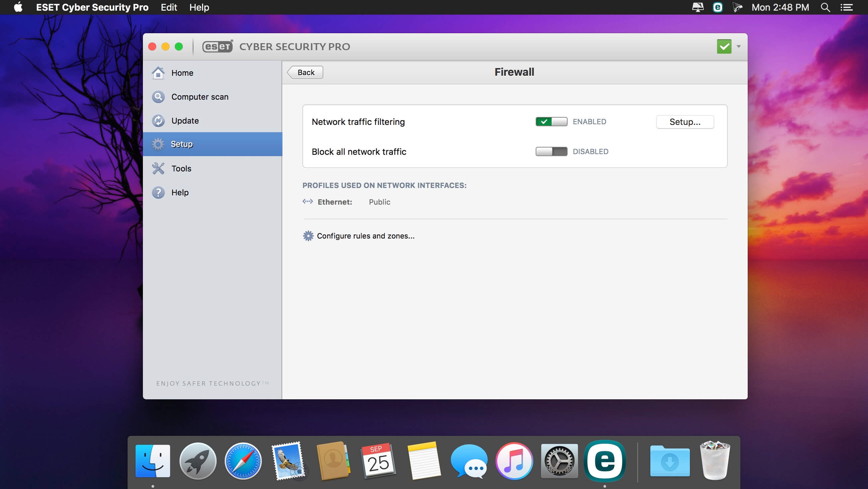868x489 pixels.
Task: Open Mail stamp icon in Dock
Action: [x=288, y=461]
